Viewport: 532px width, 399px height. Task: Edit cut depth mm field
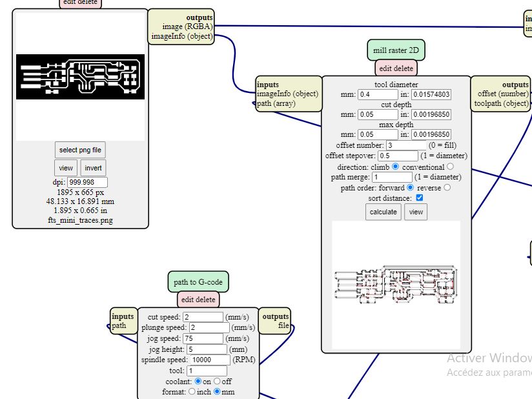pos(378,114)
